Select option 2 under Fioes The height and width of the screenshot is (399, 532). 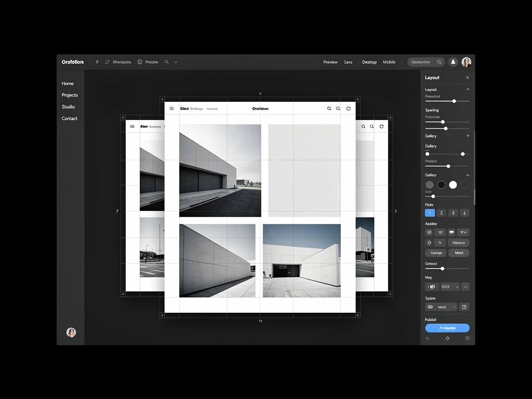tap(442, 212)
